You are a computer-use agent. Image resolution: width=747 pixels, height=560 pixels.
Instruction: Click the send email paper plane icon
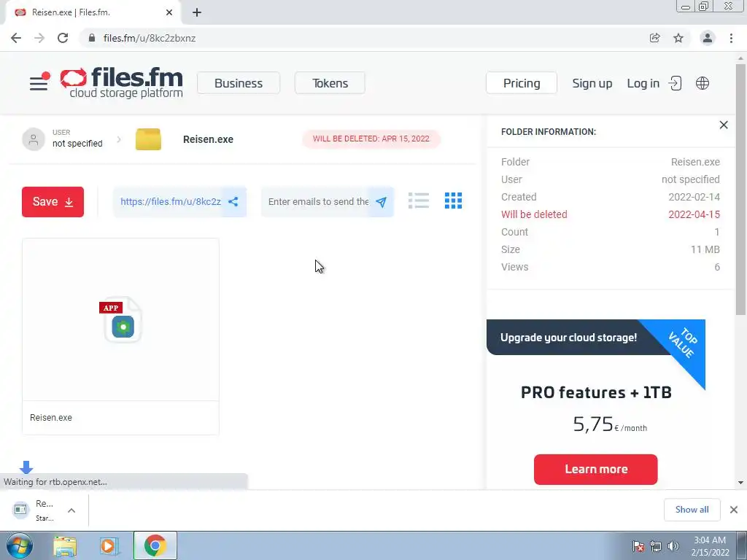click(x=381, y=202)
